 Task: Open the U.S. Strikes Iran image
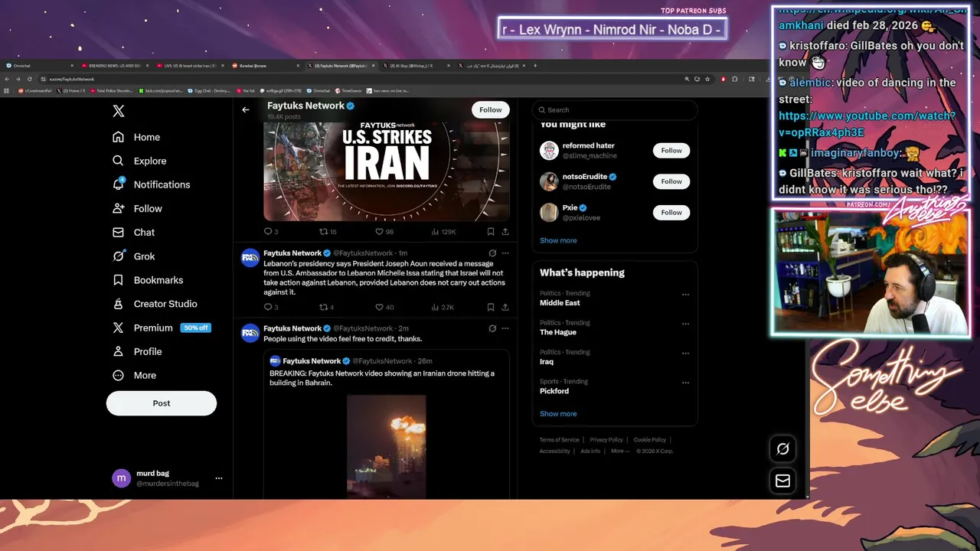[387, 170]
